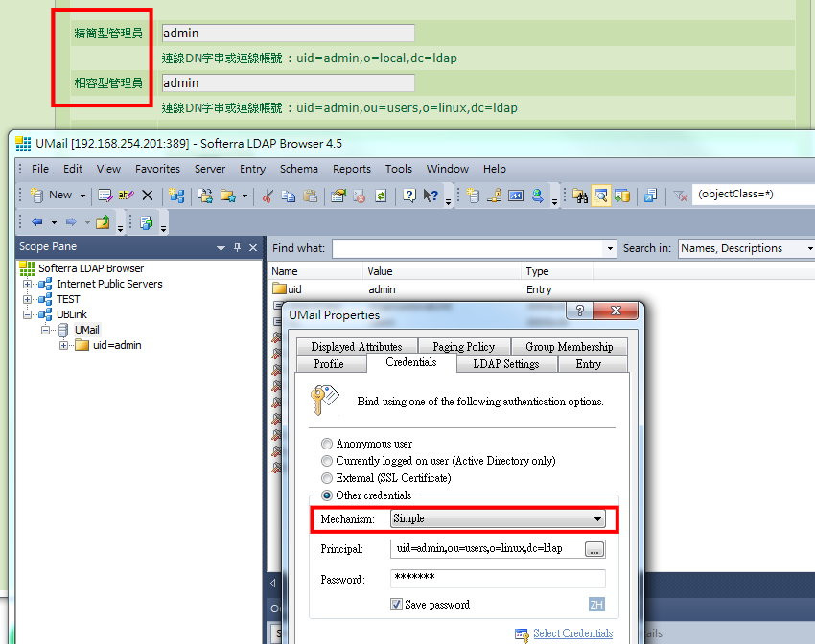Switch to the Displayed Attributes tab
815x644 pixels.
(x=357, y=346)
